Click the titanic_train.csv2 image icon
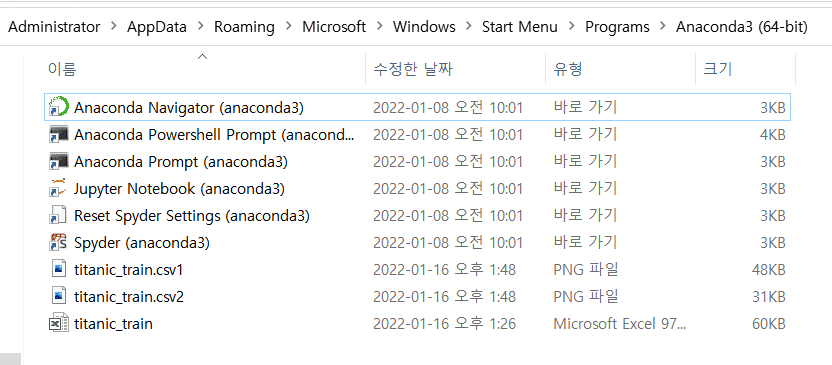The width and height of the screenshot is (832, 365). click(x=59, y=297)
